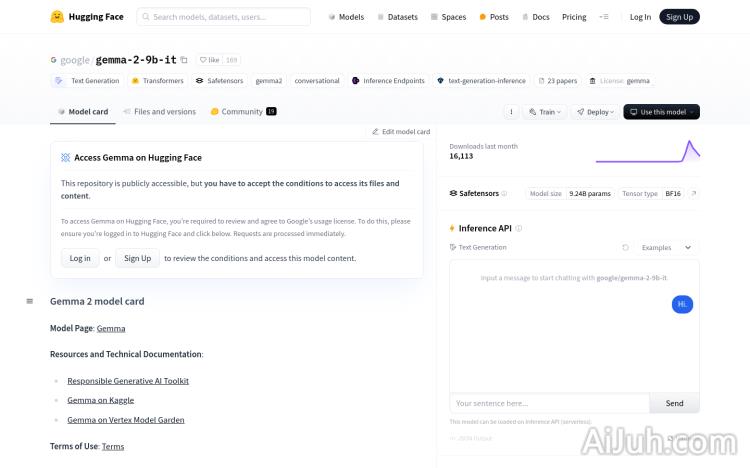The width and height of the screenshot is (750, 468).
Task: Click the info icon next to Inference API
Action: [x=518, y=228]
